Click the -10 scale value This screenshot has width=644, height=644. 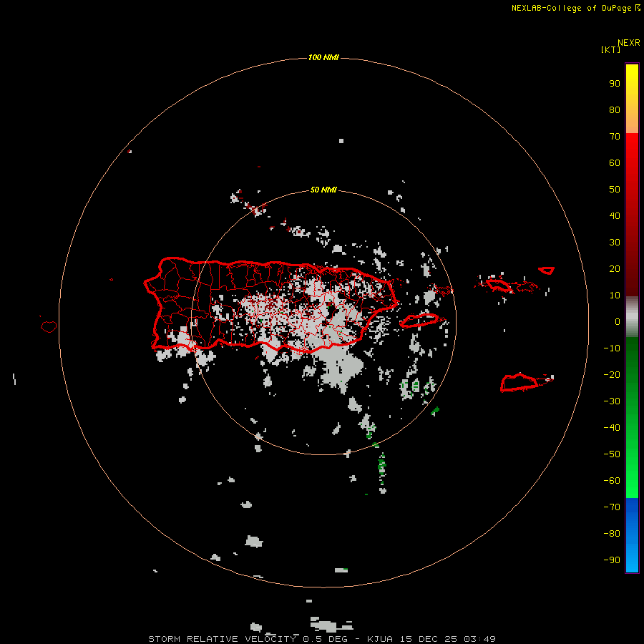(x=612, y=348)
